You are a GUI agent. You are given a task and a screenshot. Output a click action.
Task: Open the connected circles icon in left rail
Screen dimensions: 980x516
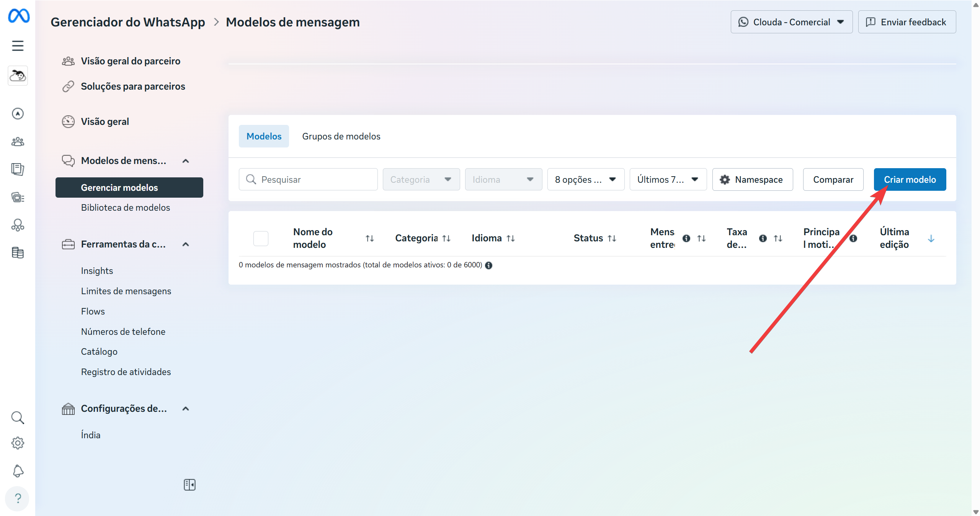click(x=18, y=225)
